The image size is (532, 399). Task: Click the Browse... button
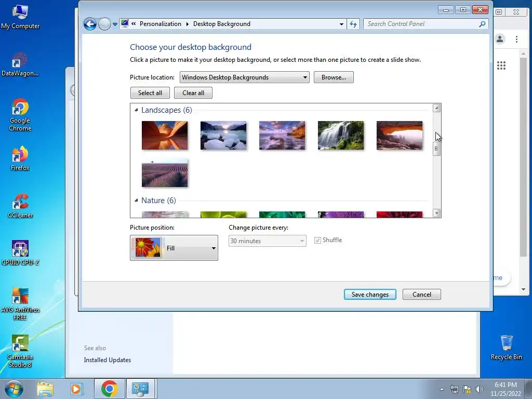tap(334, 77)
